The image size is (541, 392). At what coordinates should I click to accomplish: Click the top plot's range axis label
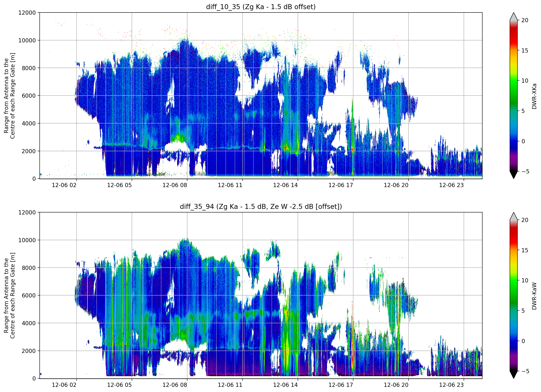click(9, 96)
